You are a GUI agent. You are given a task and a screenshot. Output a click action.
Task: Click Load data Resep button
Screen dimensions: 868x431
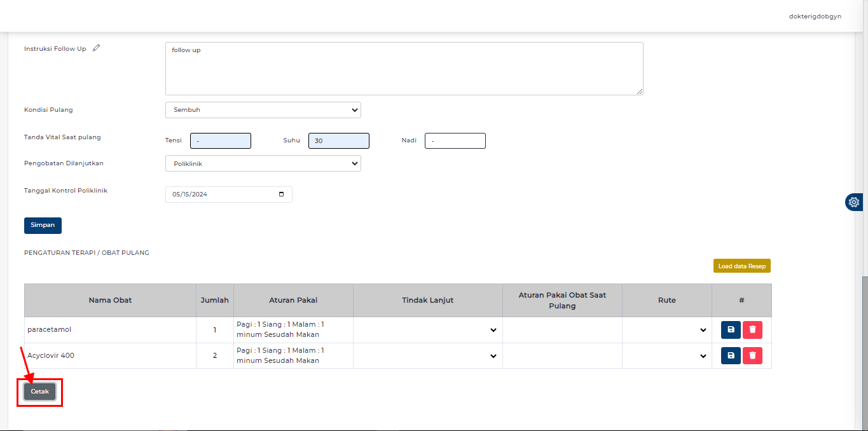pos(741,266)
